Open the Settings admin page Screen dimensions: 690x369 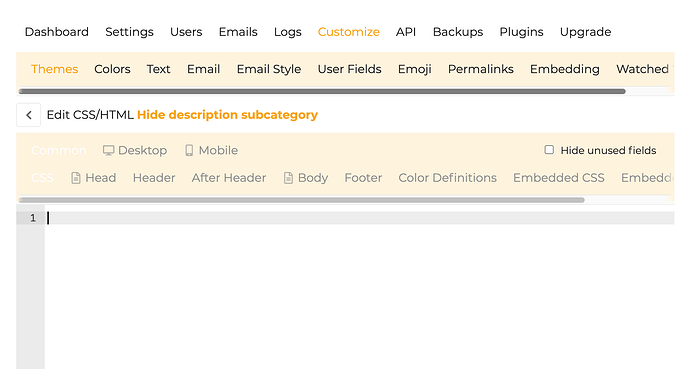[129, 32]
